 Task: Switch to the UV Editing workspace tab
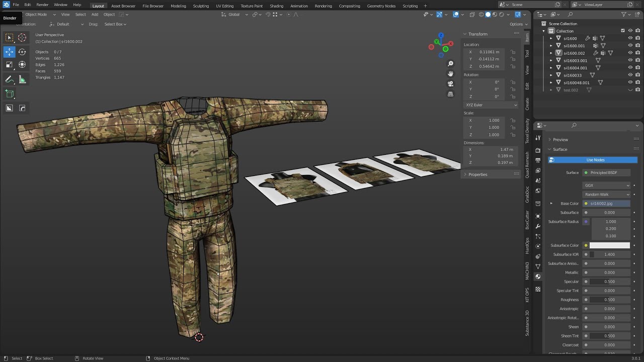(225, 6)
